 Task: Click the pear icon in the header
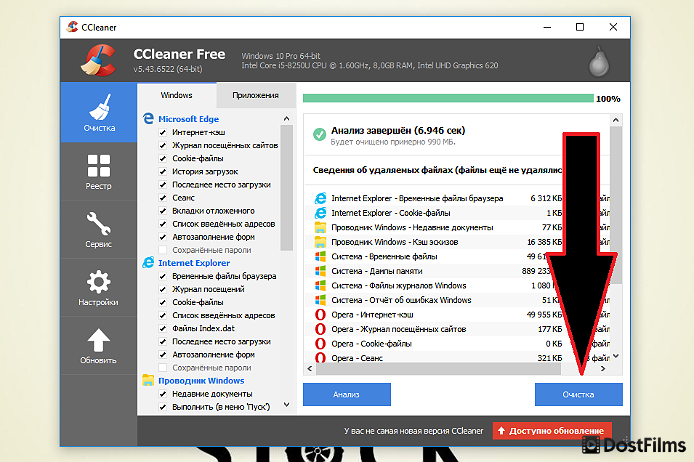tap(599, 62)
